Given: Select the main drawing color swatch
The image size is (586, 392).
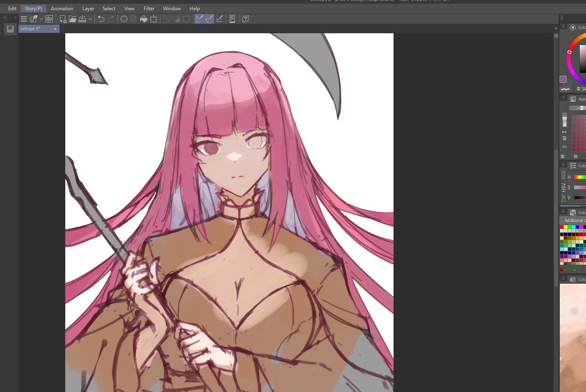Looking at the screenshot, I should coord(563,79).
